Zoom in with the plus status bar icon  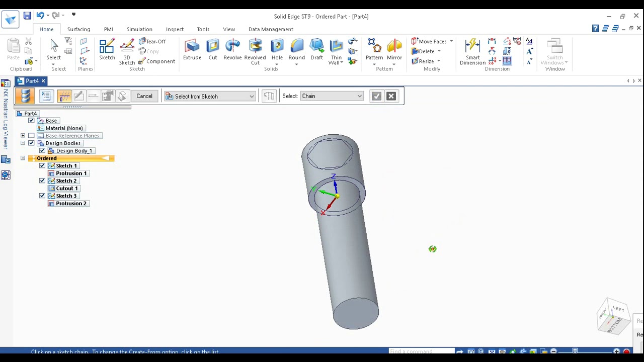[x=616, y=351]
